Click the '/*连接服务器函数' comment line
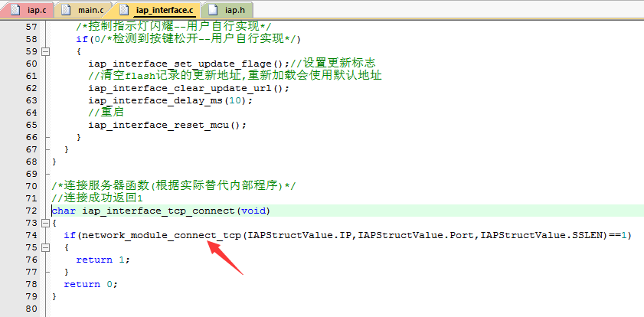The height and width of the screenshot is (317, 644). pos(173,186)
